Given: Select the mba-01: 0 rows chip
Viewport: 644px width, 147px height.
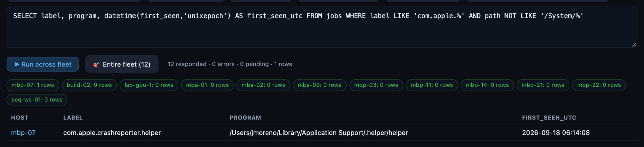Looking at the screenshot, I should click(207, 85).
